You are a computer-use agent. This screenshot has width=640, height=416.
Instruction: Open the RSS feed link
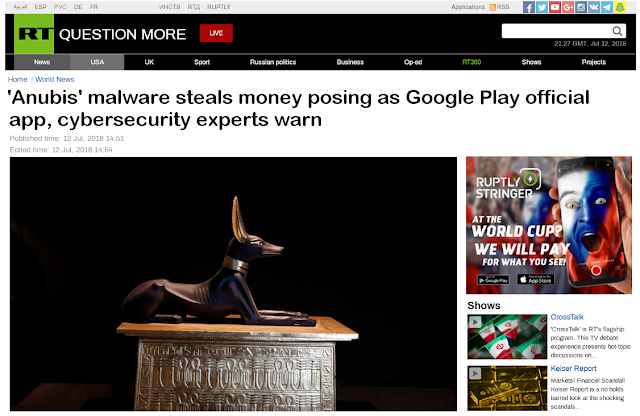(x=500, y=7)
